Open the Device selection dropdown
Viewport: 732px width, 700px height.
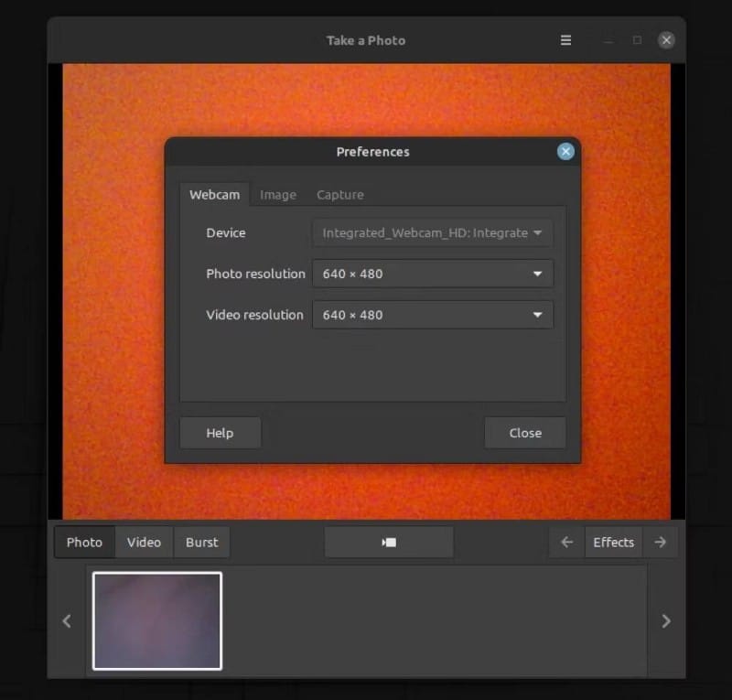(x=432, y=232)
